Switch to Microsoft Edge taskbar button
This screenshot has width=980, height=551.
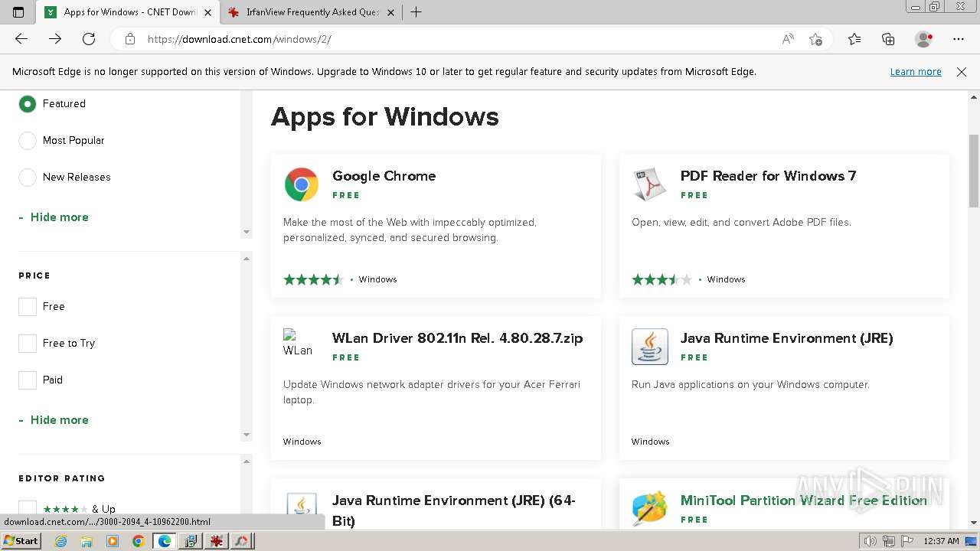tap(165, 541)
